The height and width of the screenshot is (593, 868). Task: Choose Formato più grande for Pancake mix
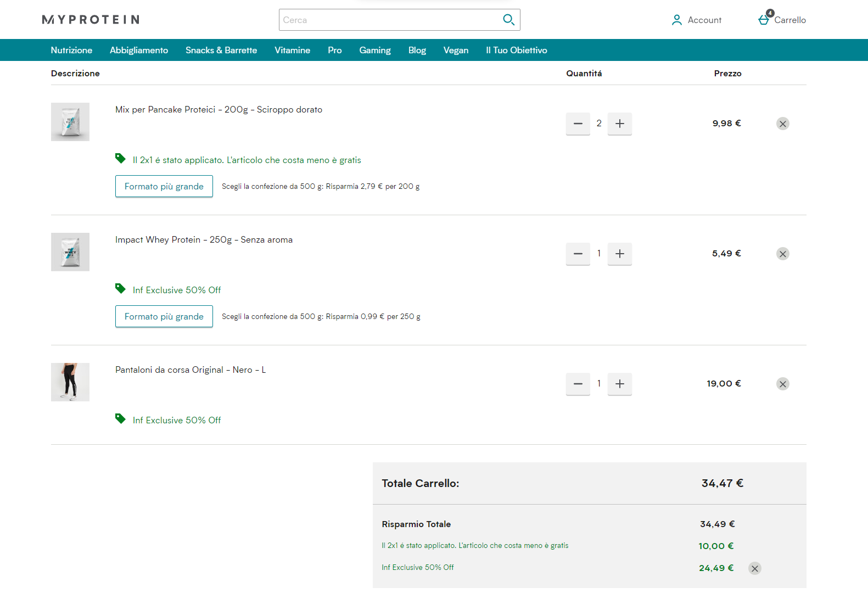(x=164, y=186)
